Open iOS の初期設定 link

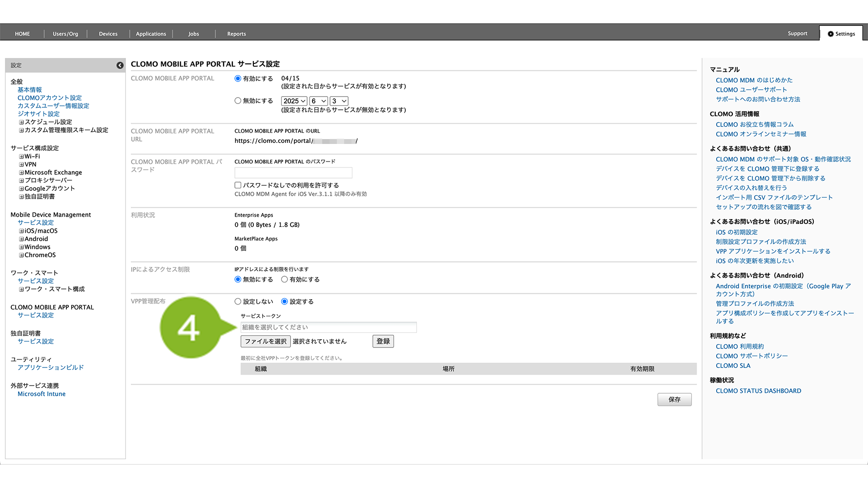[737, 232]
